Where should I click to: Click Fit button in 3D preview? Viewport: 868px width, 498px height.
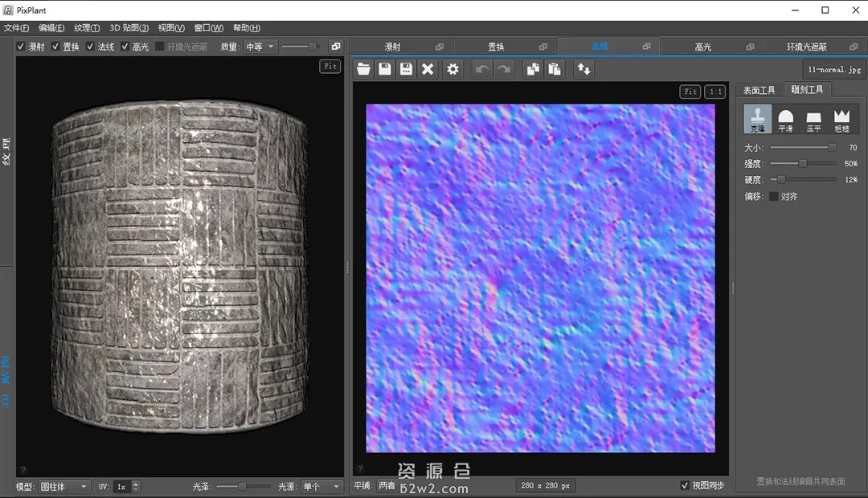click(330, 66)
